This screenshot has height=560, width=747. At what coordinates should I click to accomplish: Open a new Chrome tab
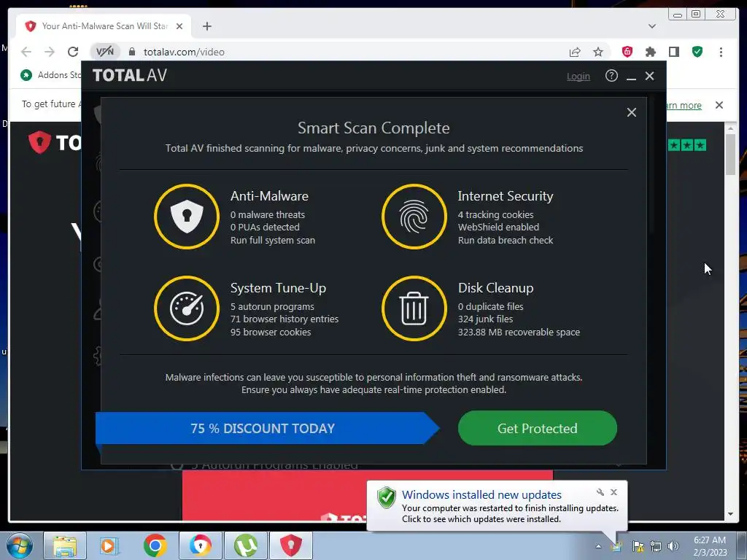206,26
